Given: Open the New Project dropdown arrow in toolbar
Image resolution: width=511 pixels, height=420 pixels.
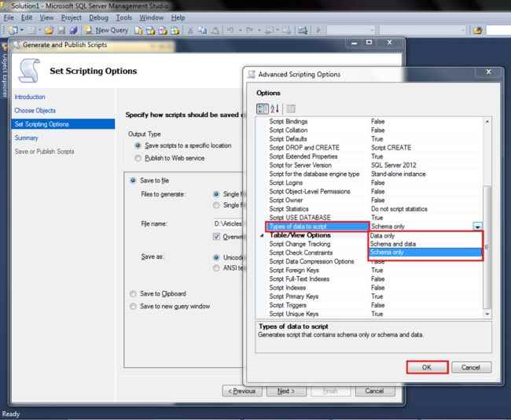Looking at the screenshot, I should [22, 31].
